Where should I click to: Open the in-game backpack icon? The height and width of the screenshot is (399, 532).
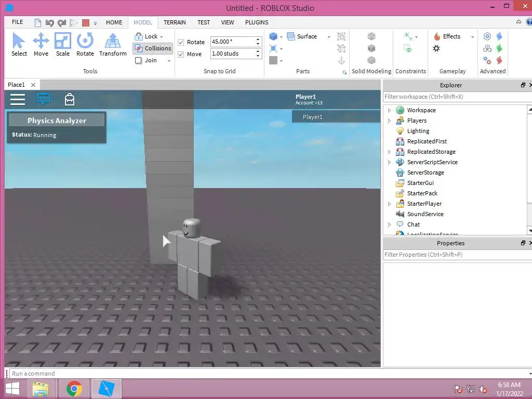click(70, 99)
